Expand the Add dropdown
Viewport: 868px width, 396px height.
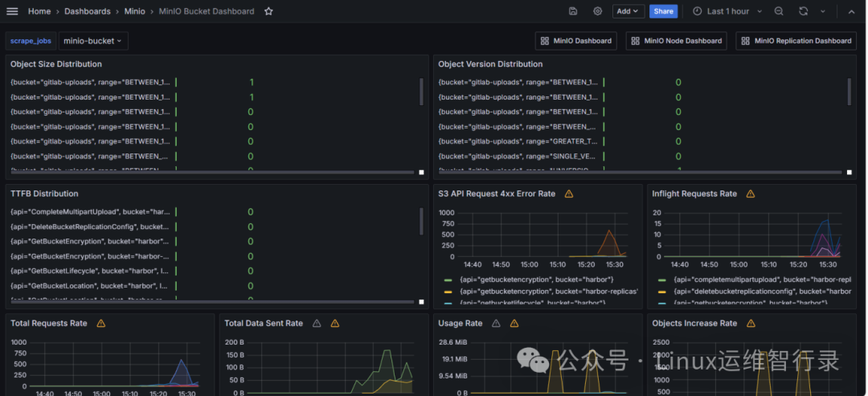(628, 11)
